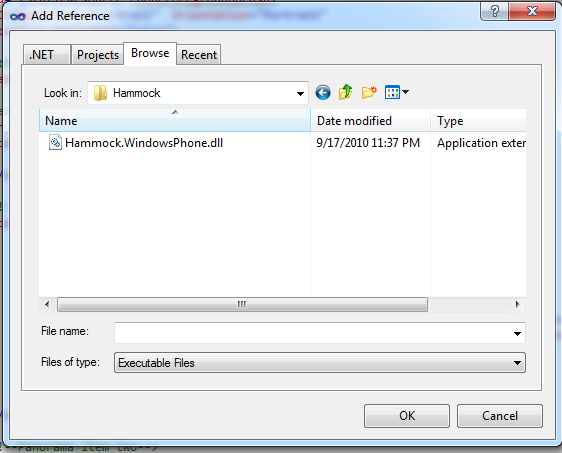The width and height of the screenshot is (562, 453).
Task: Click the 9/17/2010 11:37 PM date cell
Action: click(368, 143)
